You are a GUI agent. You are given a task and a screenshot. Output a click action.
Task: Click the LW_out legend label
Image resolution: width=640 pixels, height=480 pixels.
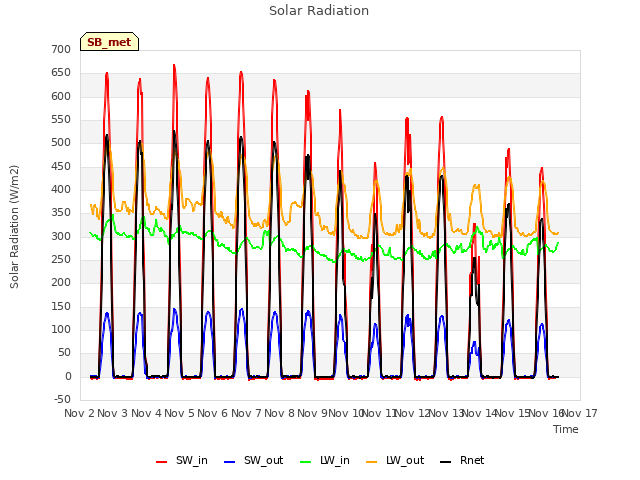[405, 460]
